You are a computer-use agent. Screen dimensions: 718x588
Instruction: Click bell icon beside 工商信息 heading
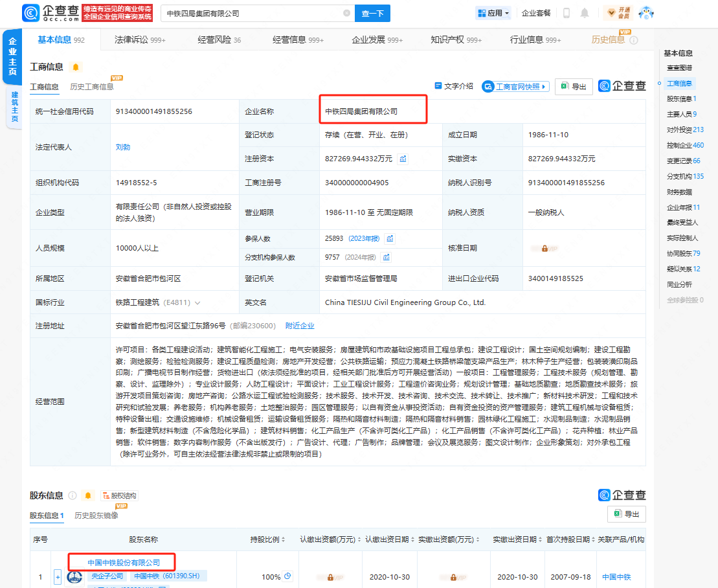tap(76, 67)
